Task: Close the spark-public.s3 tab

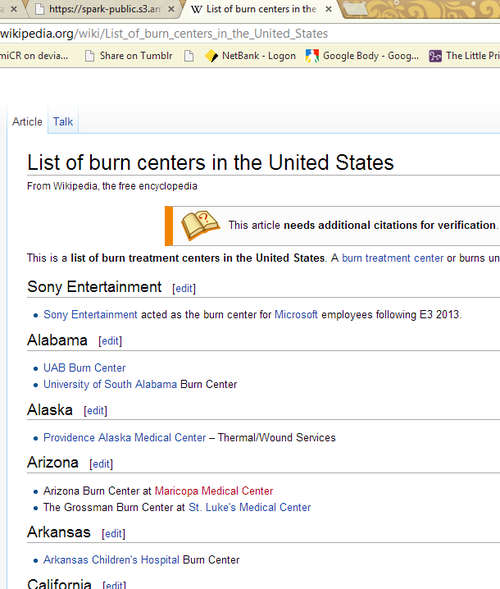Action: 171,9
